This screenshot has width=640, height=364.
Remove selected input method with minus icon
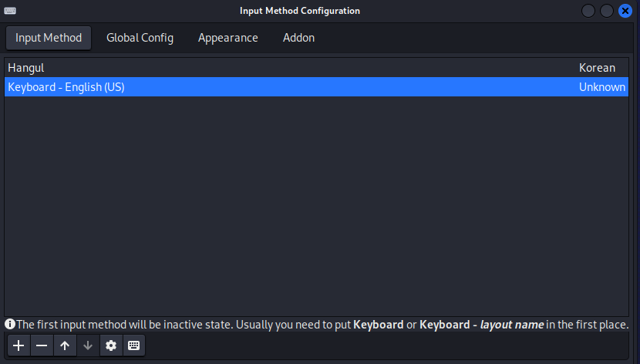pos(42,345)
